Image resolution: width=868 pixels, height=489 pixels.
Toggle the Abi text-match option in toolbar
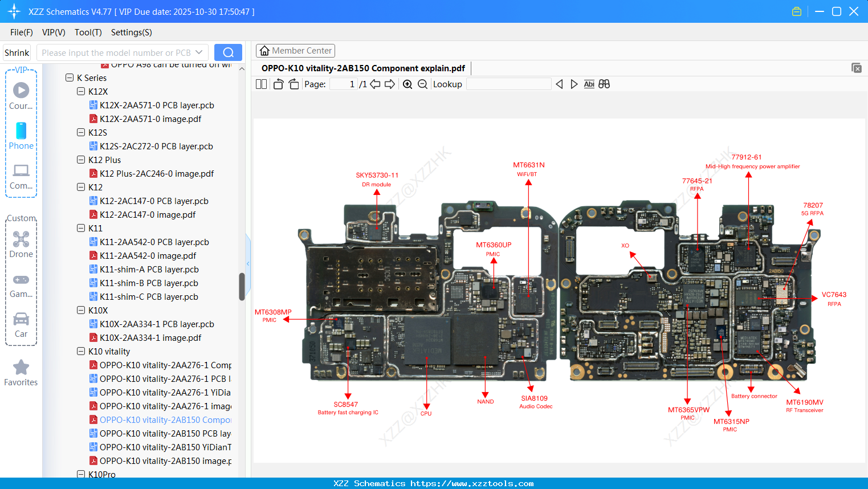coord(589,84)
